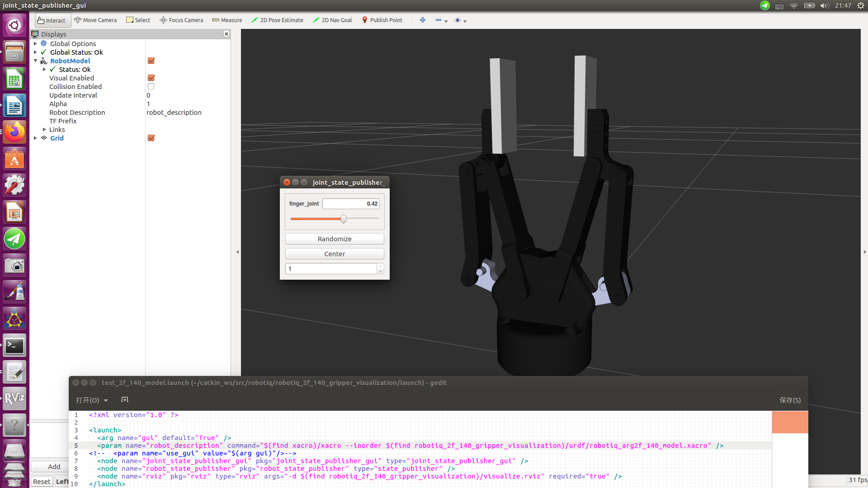Choose the Select toolbar item
868x488 pixels.
point(138,20)
